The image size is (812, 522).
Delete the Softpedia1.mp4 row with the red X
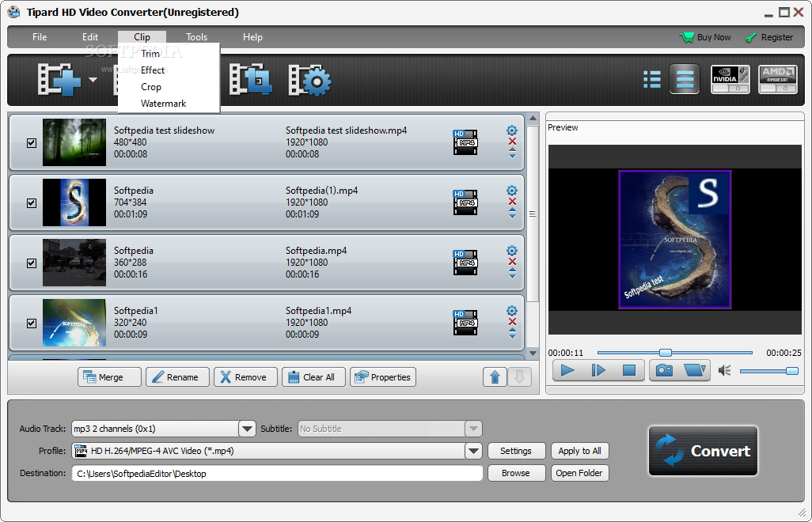click(x=512, y=322)
